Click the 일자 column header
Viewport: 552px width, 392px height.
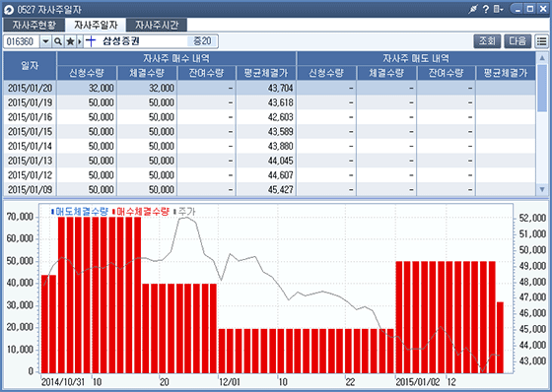[30, 66]
